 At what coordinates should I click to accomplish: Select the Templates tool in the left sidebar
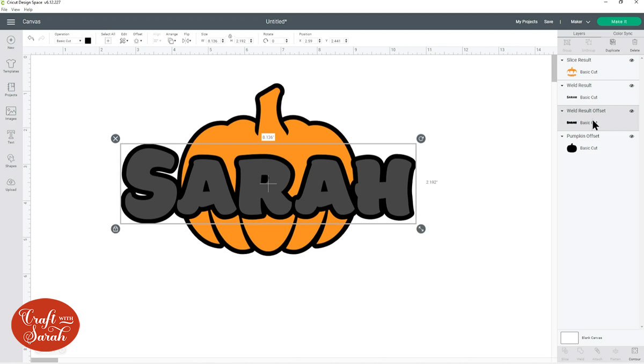(11, 64)
